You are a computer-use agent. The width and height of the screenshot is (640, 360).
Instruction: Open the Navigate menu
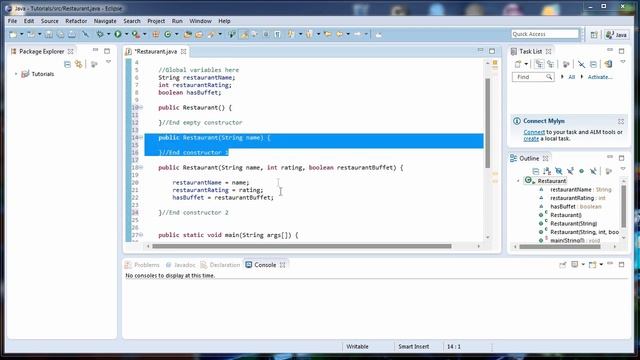click(105, 21)
